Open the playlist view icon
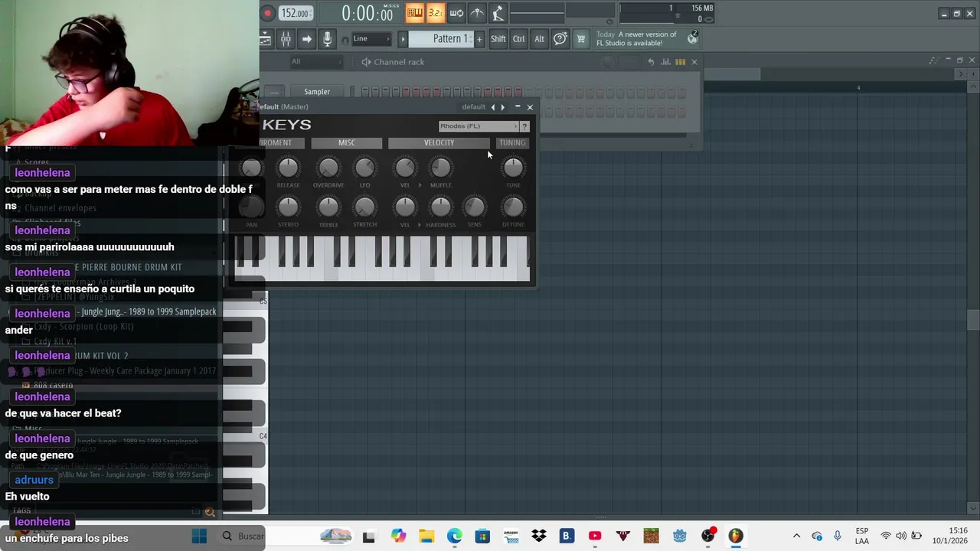 [x=265, y=39]
